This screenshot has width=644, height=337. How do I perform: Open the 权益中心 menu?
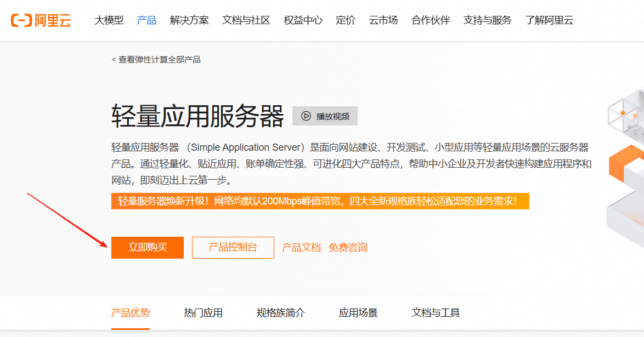click(x=303, y=20)
